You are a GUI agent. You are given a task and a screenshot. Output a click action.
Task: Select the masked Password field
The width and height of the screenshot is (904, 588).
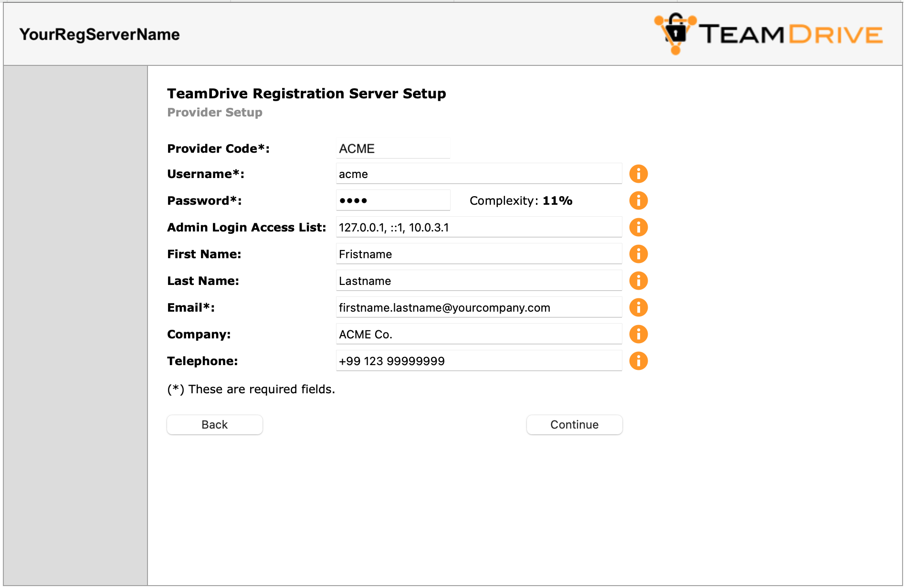[x=393, y=200]
